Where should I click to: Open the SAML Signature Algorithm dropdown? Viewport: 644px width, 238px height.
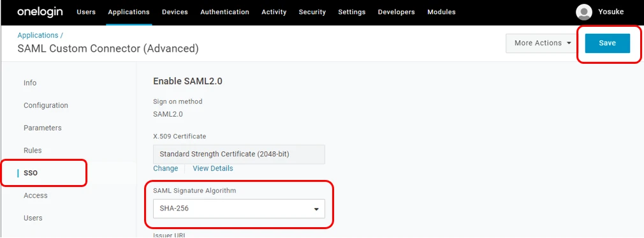pos(239,209)
